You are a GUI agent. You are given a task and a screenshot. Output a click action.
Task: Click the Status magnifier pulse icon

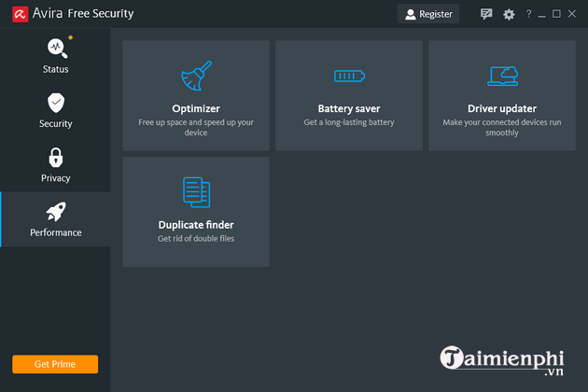coord(57,48)
